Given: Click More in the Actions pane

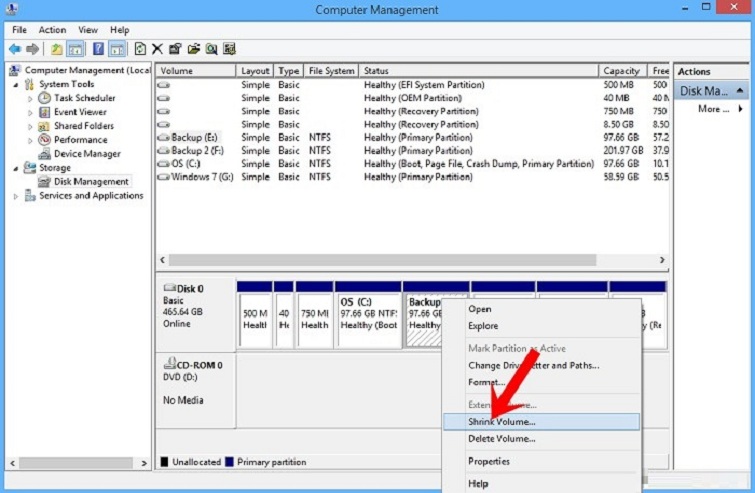Looking at the screenshot, I should coord(712,109).
